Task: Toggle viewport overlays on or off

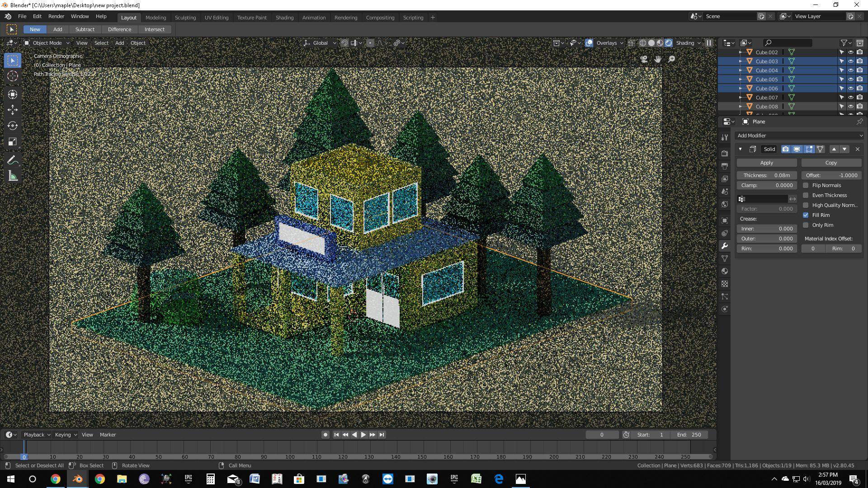Action: point(589,43)
